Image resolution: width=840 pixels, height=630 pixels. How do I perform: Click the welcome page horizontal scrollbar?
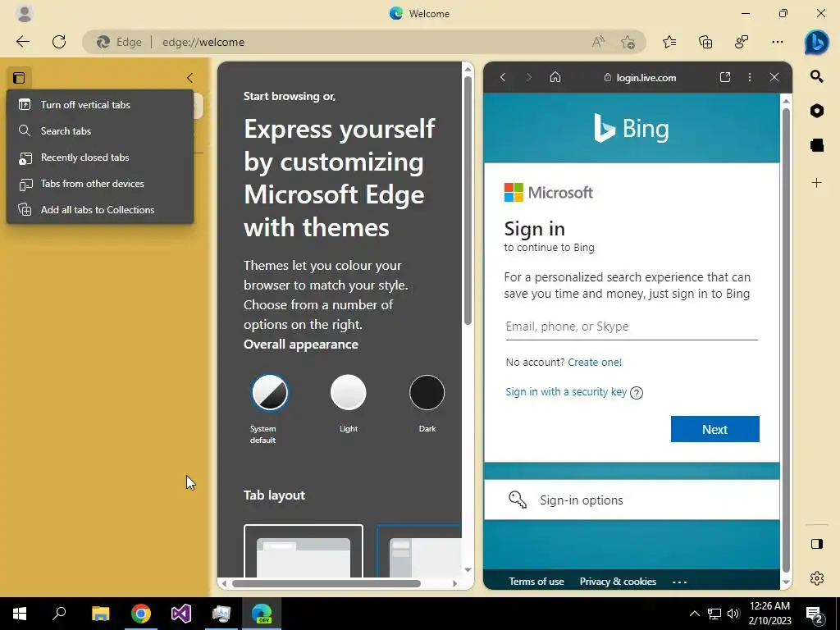click(326, 583)
